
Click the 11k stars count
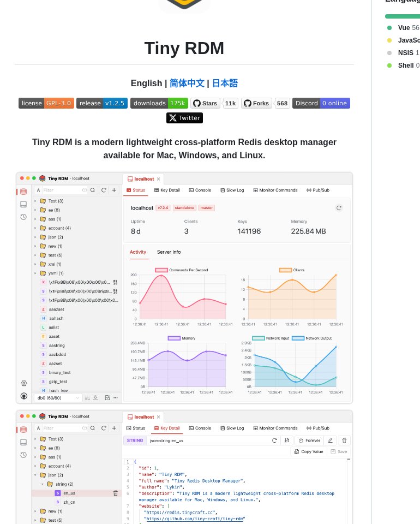pos(230,103)
